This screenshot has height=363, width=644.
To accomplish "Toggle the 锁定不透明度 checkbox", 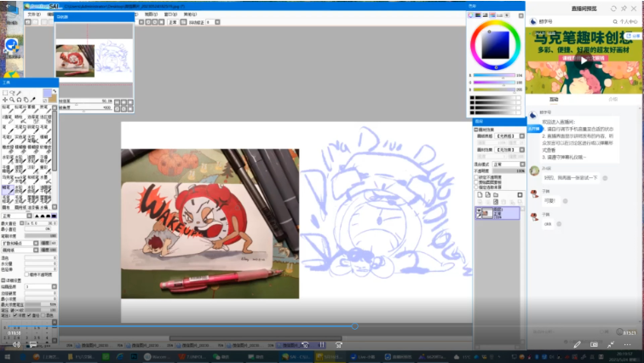I will click(x=476, y=177).
